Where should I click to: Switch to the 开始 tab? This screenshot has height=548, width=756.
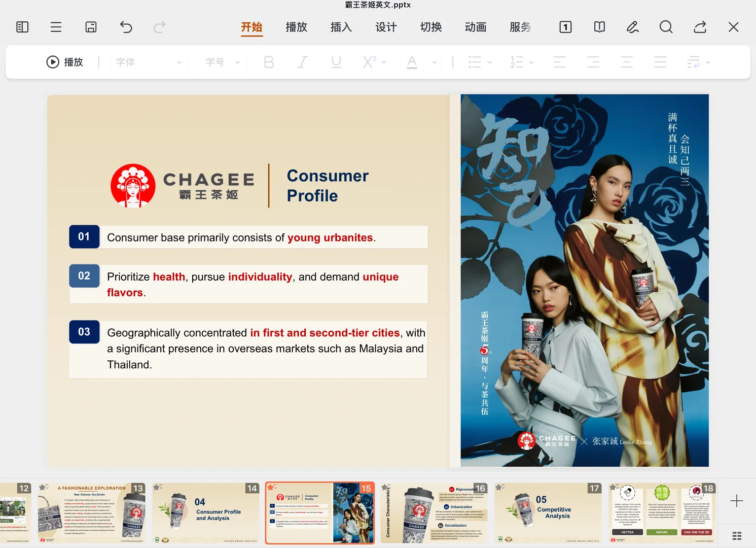click(x=251, y=27)
